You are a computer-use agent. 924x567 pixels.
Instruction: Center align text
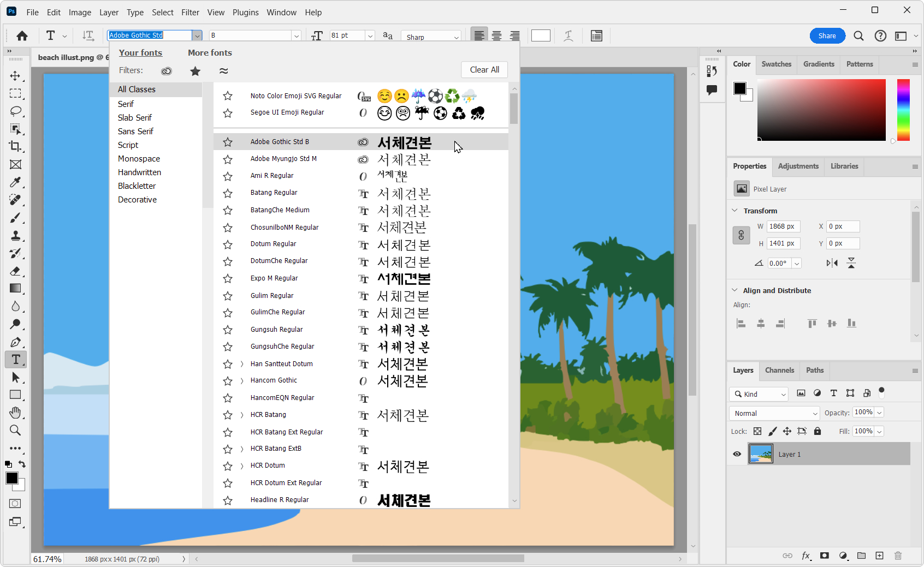click(497, 35)
